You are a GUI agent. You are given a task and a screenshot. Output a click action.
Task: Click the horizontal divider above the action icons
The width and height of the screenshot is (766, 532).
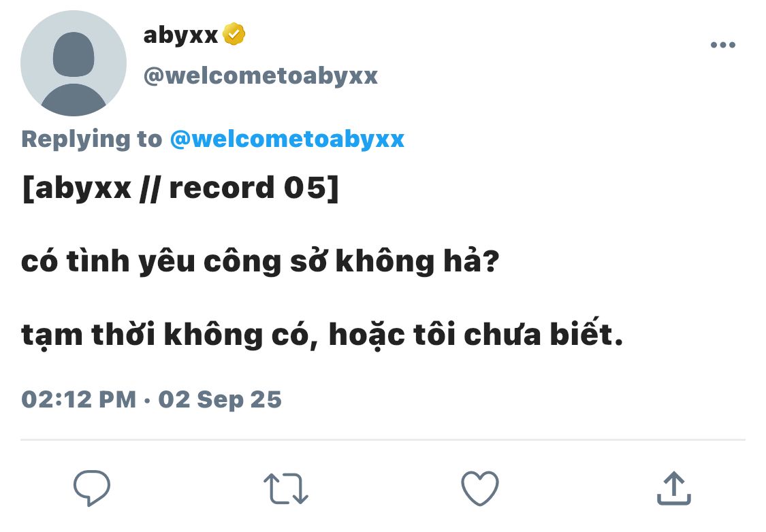pos(383,439)
